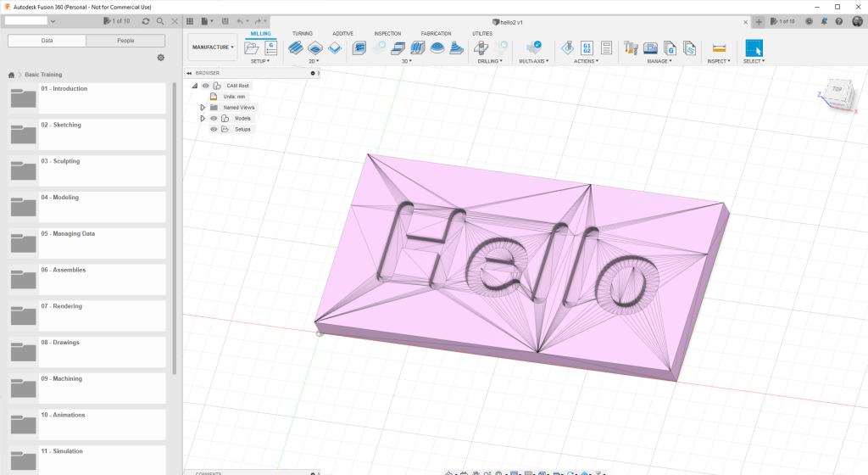Image resolution: width=868 pixels, height=475 pixels.
Task: Open the notifications bell
Action: (x=824, y=21)
